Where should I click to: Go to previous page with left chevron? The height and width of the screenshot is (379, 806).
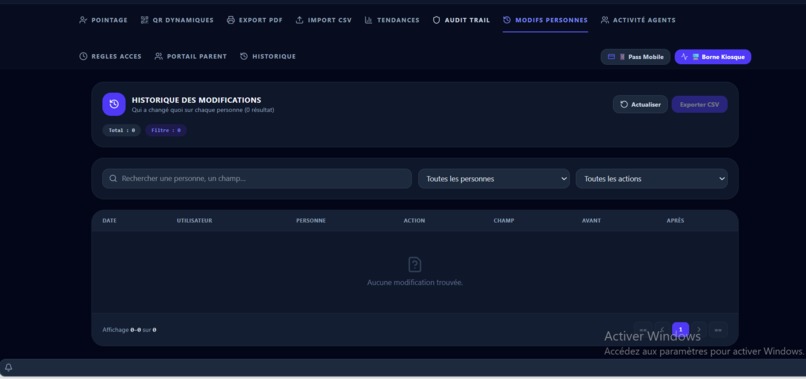(x=662, y=330)
